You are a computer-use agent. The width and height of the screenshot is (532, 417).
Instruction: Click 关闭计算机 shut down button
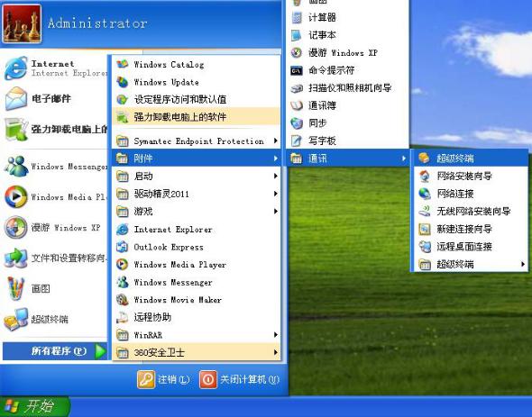(240, 379)
